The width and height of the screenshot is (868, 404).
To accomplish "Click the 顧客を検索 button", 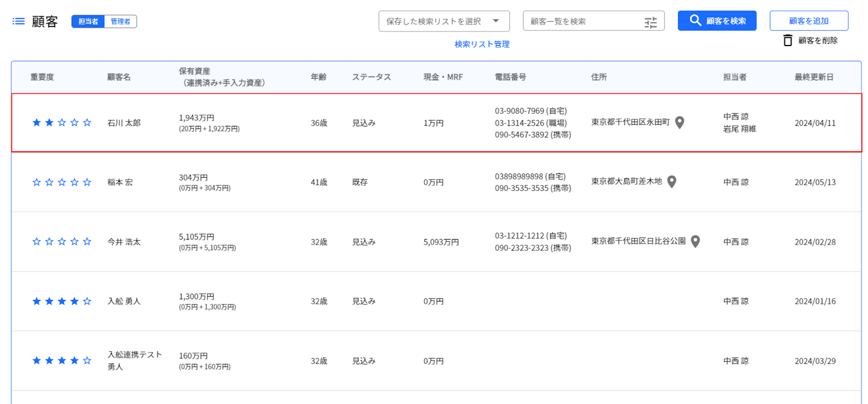I will tap(717, 21).
